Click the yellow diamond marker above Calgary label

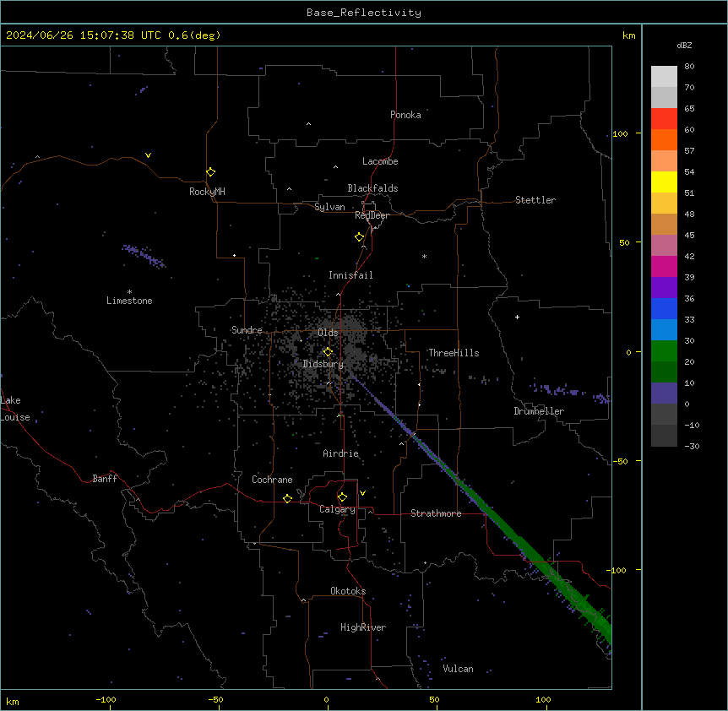(x=342, y=497)
